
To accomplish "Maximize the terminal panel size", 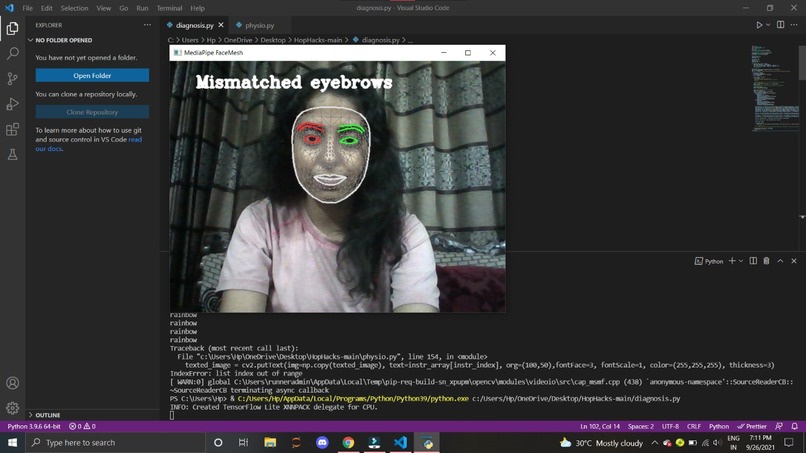I will [x=780, y=261].
